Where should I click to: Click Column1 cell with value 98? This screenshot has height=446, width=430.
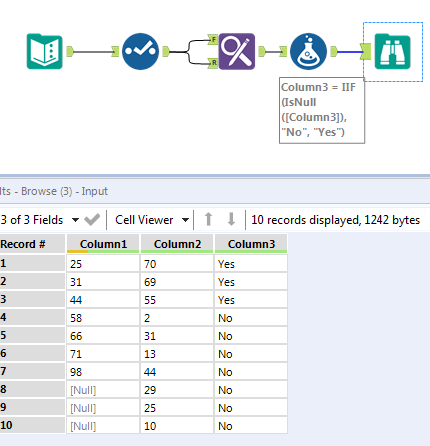click(x=103, y=372)
